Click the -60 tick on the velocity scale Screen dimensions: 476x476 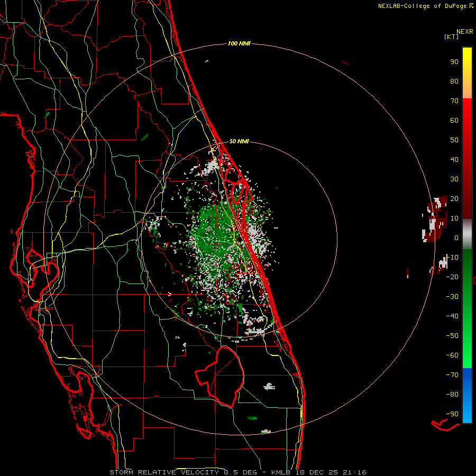point(452,355)
